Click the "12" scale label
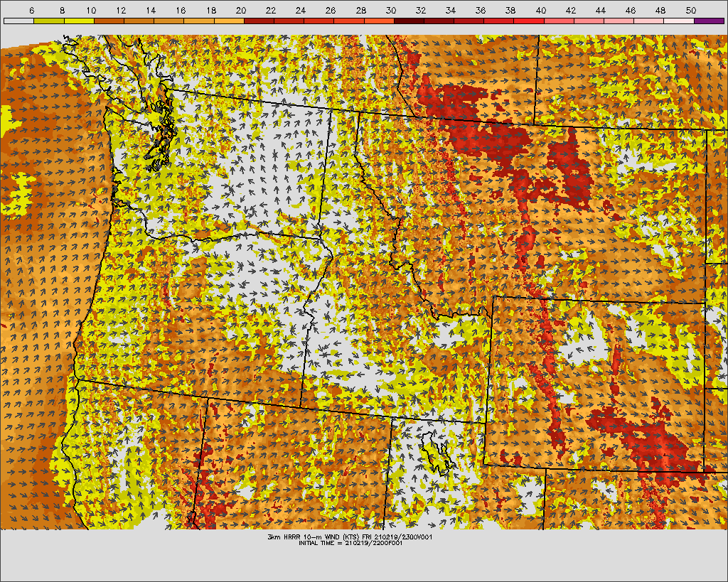728x582 pixels. coord(121,10)
